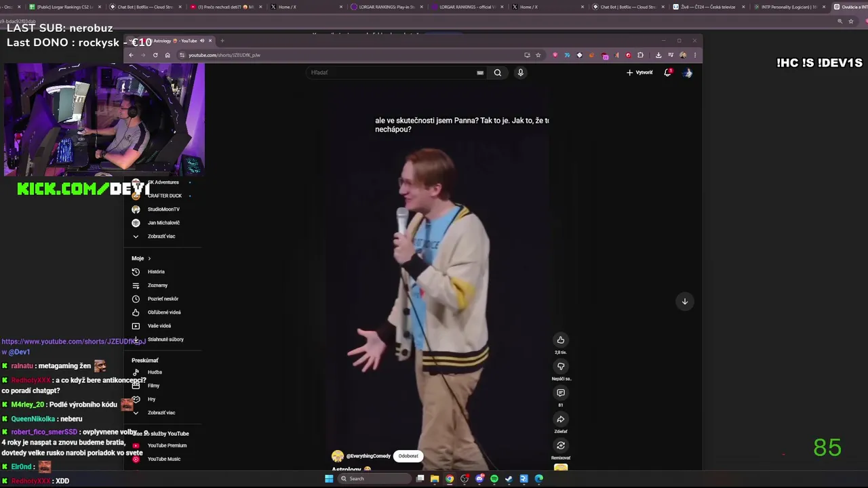The width and height of the screenshot is (868, 488).
Task: Open YouTube notifications bell
Action: [x=668, y=73]
